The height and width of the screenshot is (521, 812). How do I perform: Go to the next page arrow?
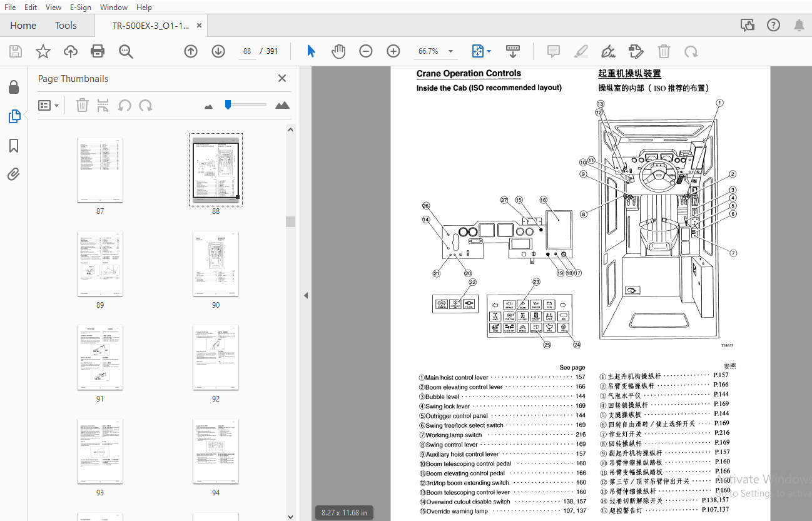[x=218, y=51]
